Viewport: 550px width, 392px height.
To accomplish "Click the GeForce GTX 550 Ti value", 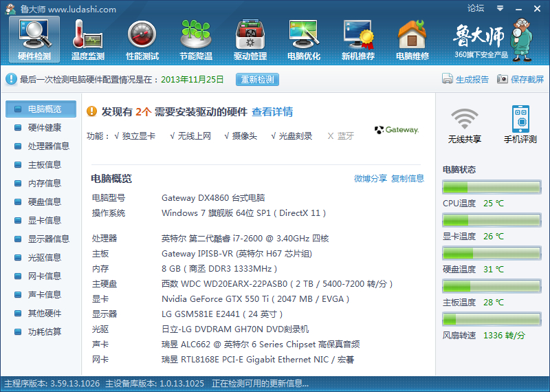I will click(255, 299).
